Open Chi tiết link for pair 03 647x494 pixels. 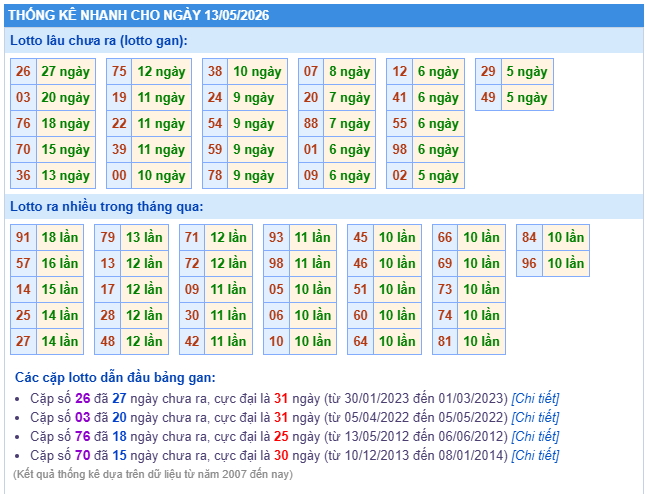pos(535,417)
